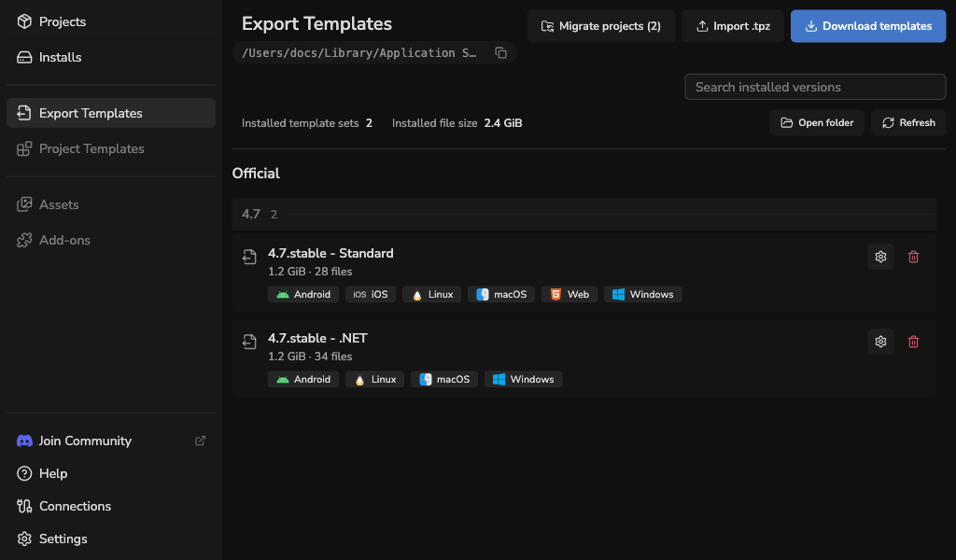The height and width of the screenshot is (560, 956).
Task: Click the Windows tag on Standard templates
Action: [642, 294]
